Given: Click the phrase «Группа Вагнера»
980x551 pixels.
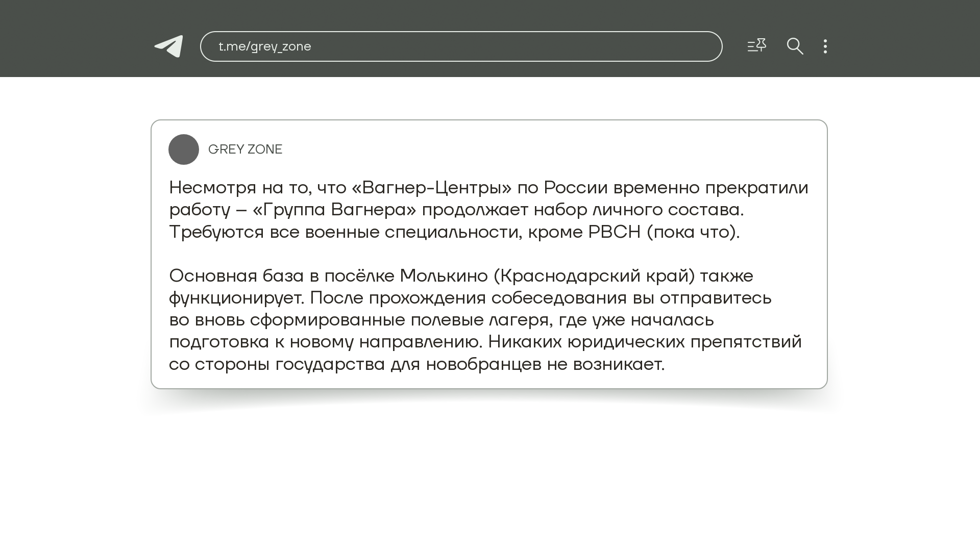Looking at the screenshot, I should tap(334, 210).
